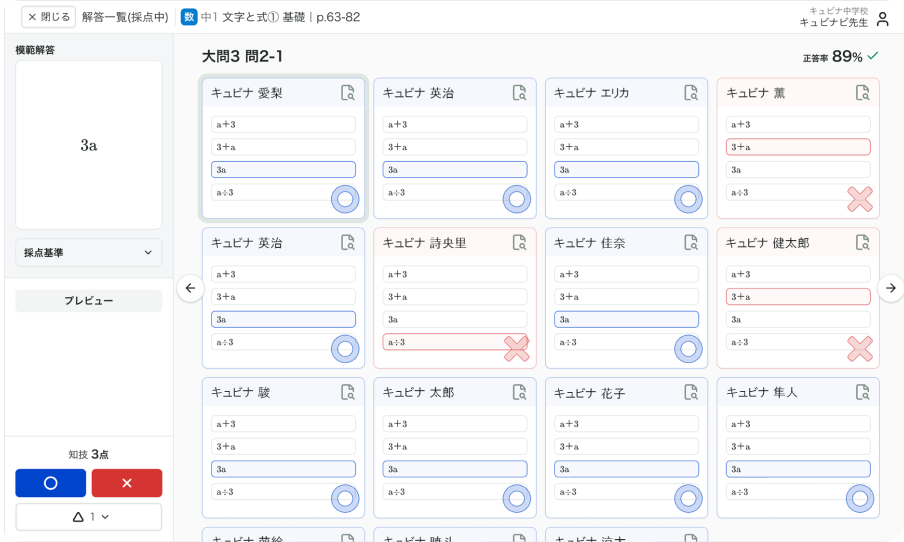Screen dimensions: 904x542
Task: Select answer a+3 on 駿's card
Action: 283,424
